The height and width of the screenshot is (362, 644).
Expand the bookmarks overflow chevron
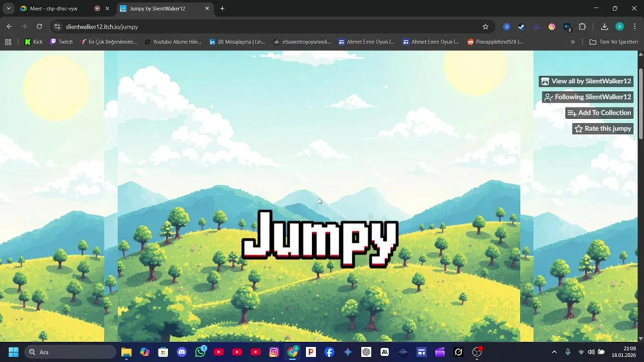(573, 42)
